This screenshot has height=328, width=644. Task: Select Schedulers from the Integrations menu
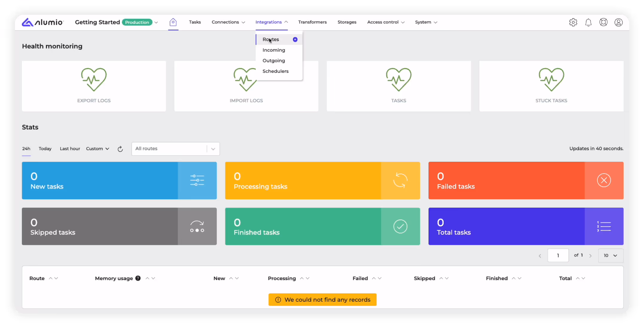pos(275,71)
